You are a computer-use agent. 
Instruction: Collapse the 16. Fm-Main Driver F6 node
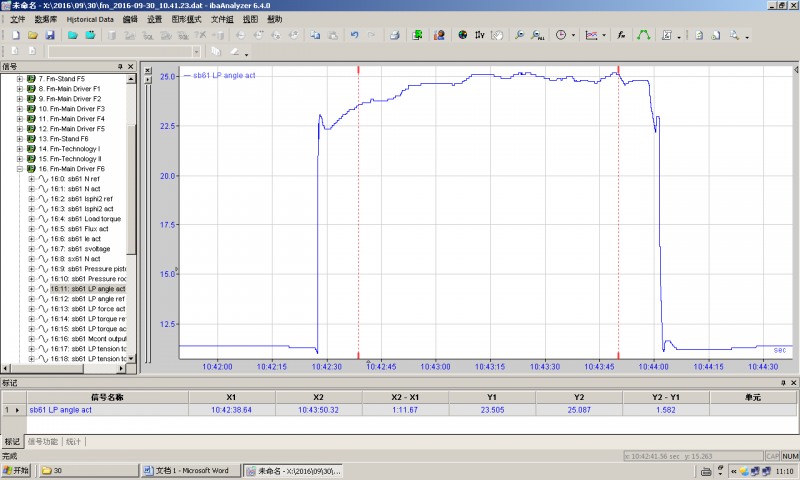pos(20,169)
